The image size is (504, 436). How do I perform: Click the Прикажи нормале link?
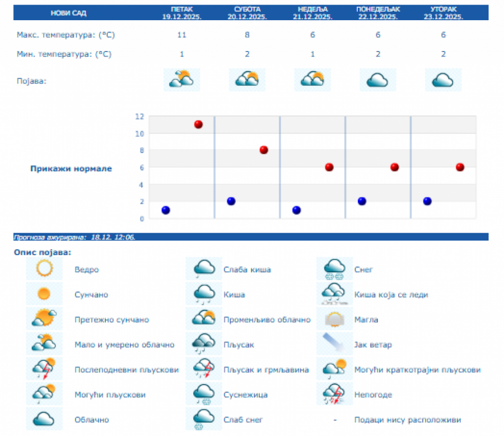(x=71, y=168)
